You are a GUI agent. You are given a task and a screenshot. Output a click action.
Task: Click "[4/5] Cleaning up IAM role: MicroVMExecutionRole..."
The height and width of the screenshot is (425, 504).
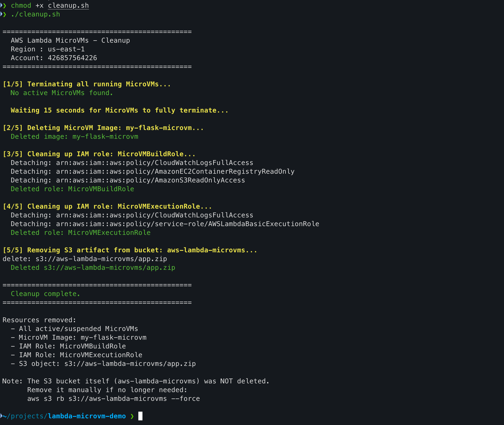(107, 206)
